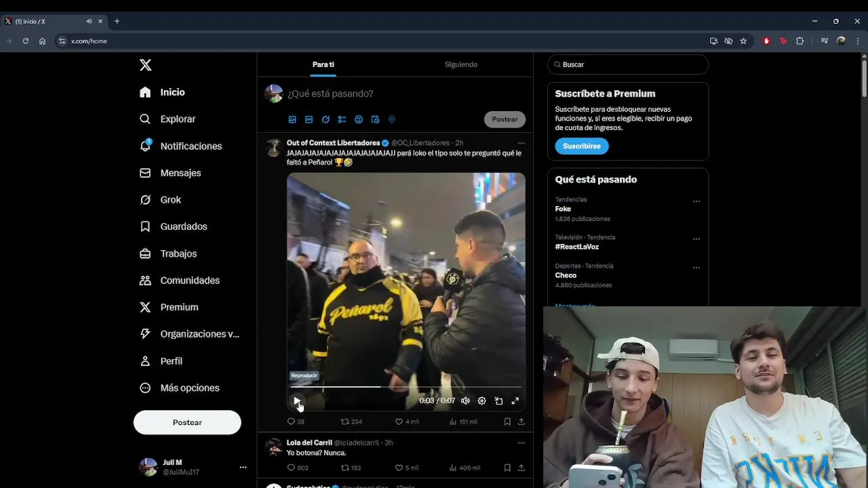Open Grok in the sidebar
Viewport: 868px width, 488px height.
click(x=160, y=200)
